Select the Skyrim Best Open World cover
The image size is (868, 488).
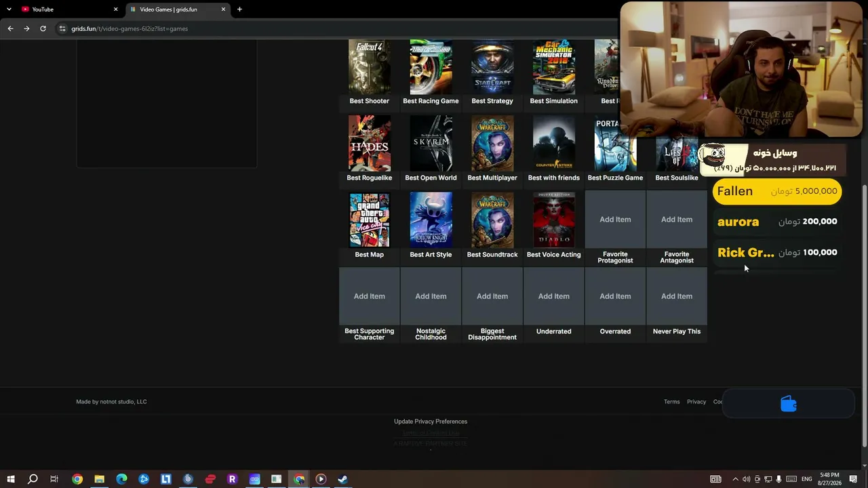coord(431,143)
